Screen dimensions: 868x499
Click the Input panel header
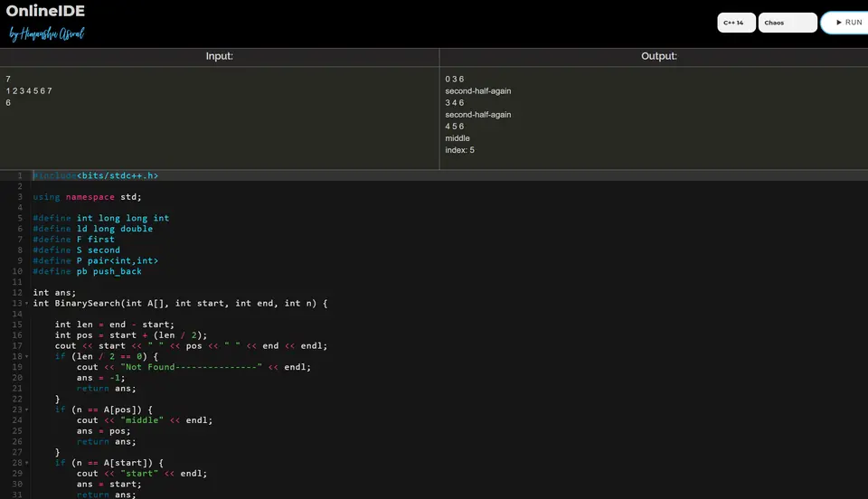pos(219,56)
